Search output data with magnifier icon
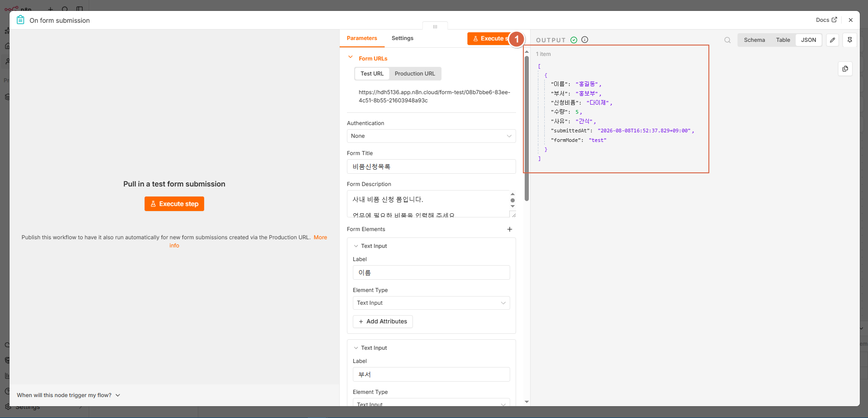Viewport: 868px width, 418px height. (728, 40)
